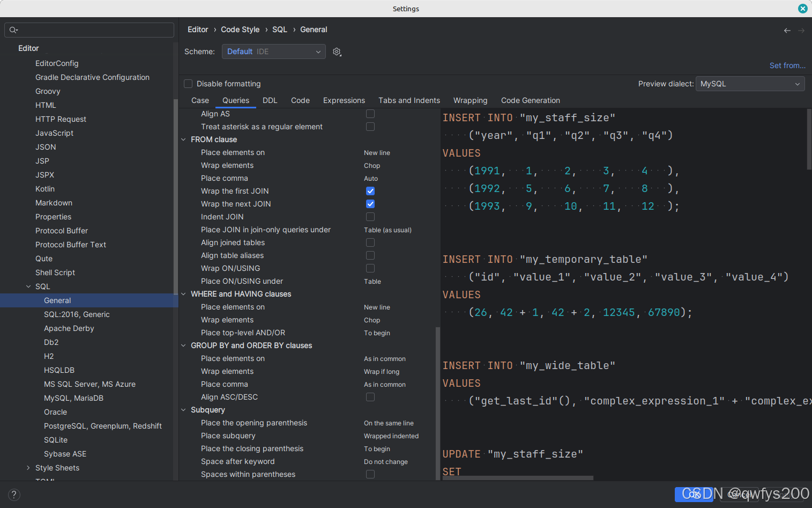
Task: Change Space after keyword Do not change value
Action: click(x=386, y=462)
